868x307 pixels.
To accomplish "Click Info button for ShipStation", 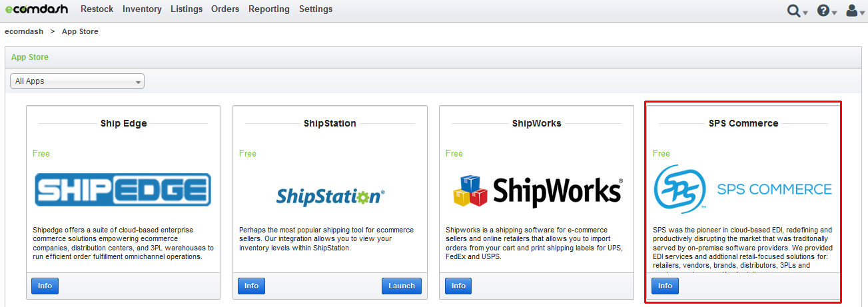I will 251,286.
